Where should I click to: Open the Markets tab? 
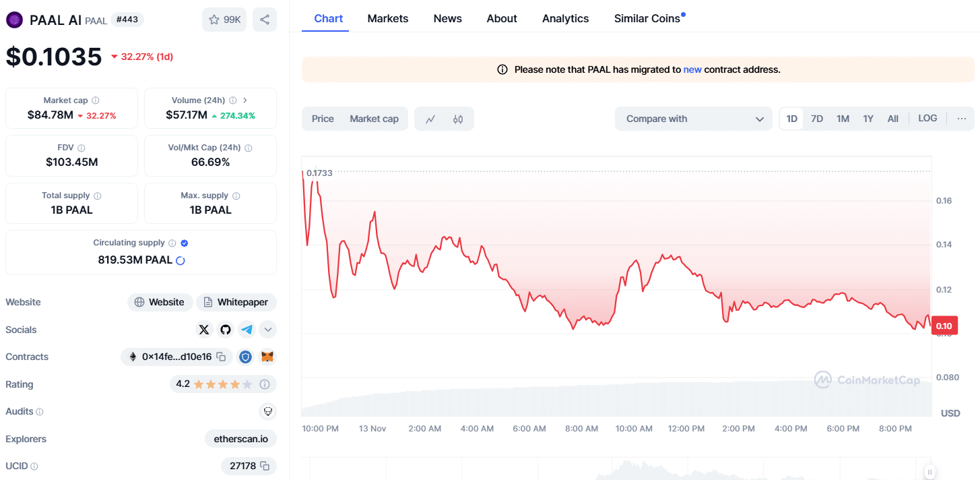pos(388,18)
